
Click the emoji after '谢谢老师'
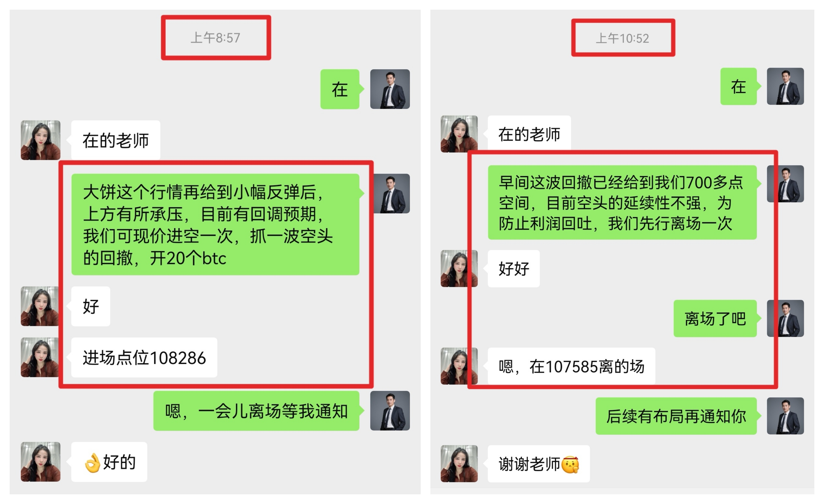pyautogui.click(x=570, y=464)
